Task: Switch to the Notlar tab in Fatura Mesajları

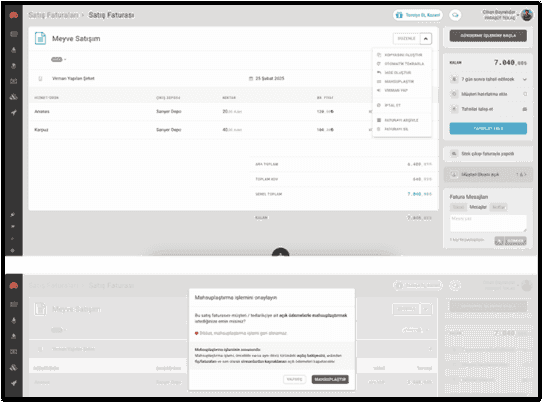Action: tap(498, 207)
